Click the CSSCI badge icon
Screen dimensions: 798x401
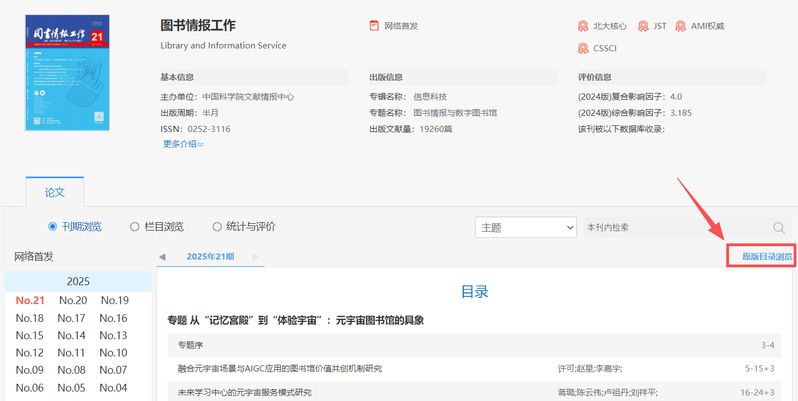pyautogui.click(x=583, y=47)
